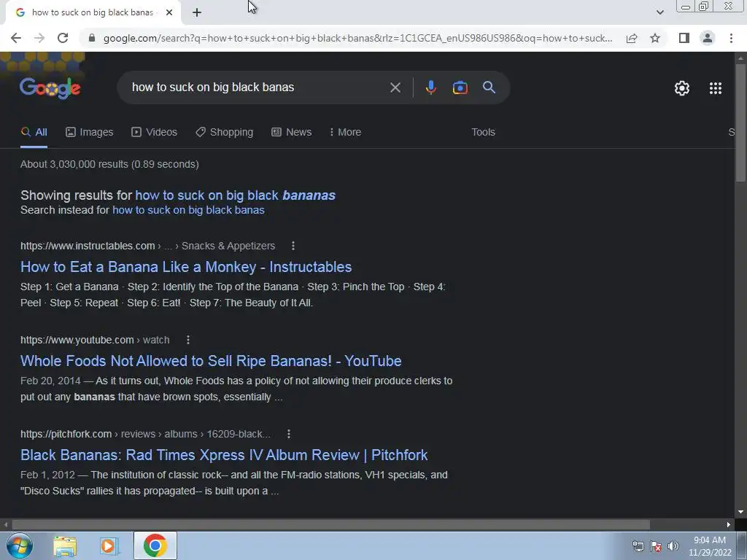This screenshot has width=747, height=560.
Task: Reload the page with the refresh icon
Action: click(x=63, y=38)
